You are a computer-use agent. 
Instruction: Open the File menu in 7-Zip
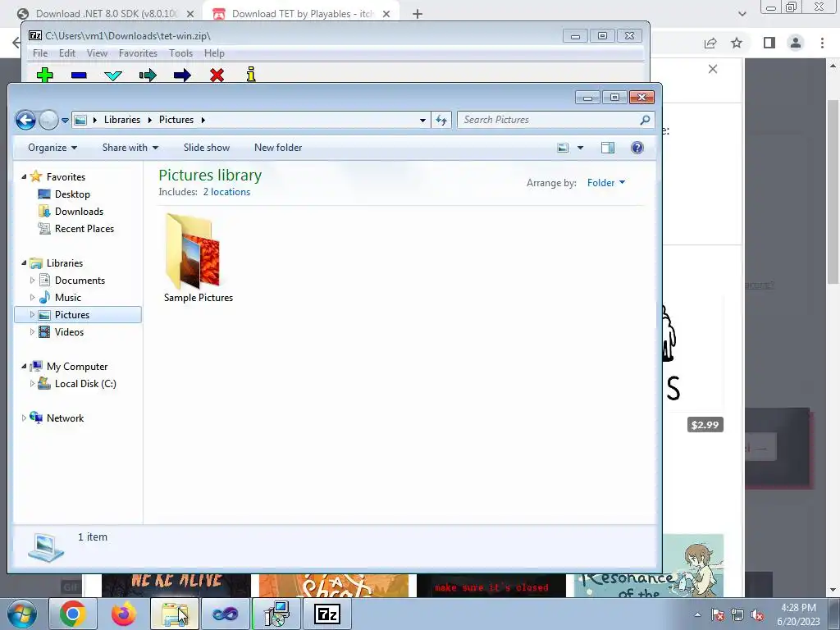click(40, 53)
